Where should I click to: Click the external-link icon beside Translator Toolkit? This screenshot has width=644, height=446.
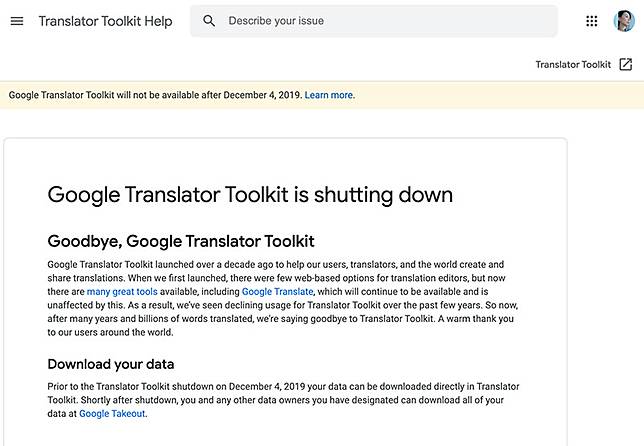[x=626, y=64]
